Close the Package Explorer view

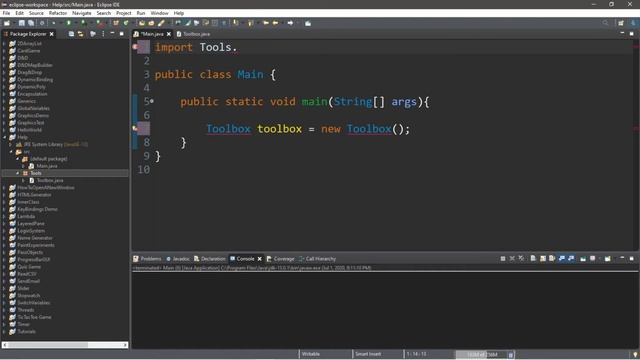coord(51,34)
